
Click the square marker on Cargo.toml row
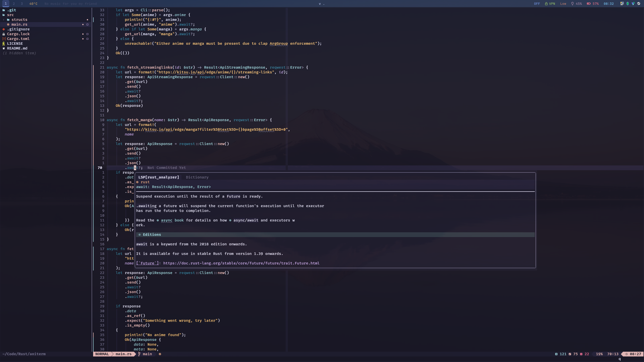(x=87, y=39)
